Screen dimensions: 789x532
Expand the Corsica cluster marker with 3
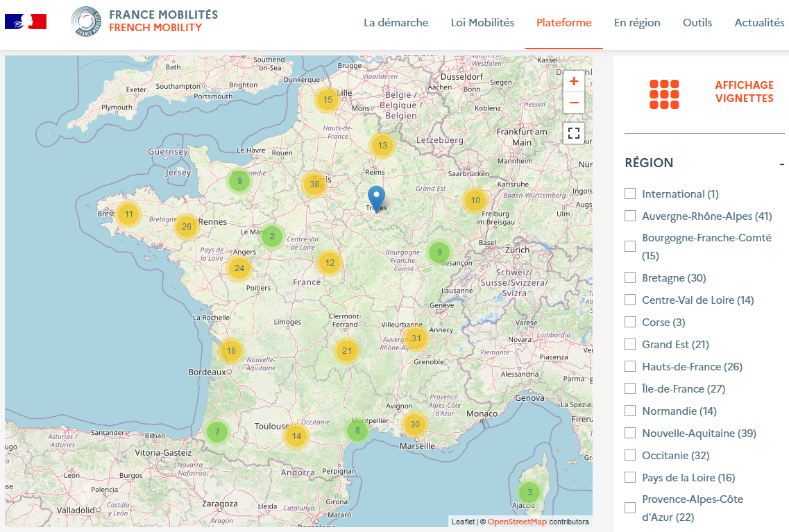click(x=529, y=493)
